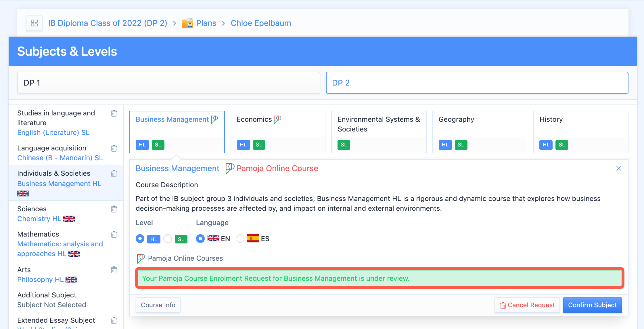The height and width of the screenshot is (329, 644).
Task: Choose ES Spanish language radio option
Action: [x=240, y=239]
